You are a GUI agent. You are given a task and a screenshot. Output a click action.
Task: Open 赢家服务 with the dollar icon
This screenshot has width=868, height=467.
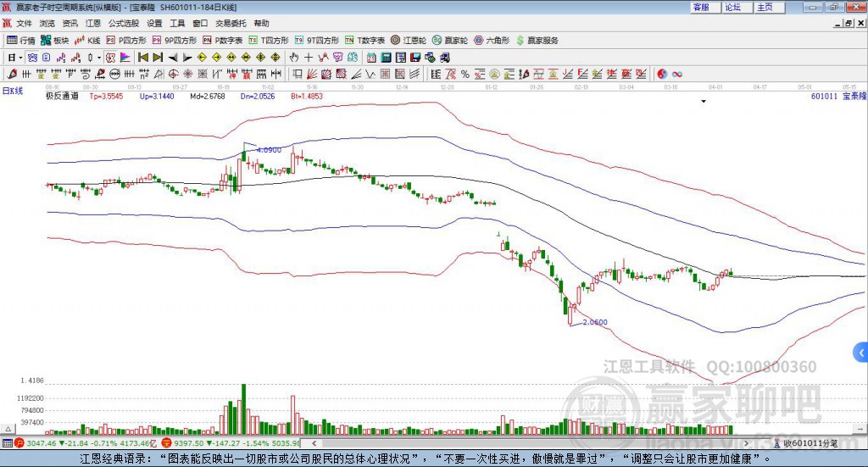(537, 41)
